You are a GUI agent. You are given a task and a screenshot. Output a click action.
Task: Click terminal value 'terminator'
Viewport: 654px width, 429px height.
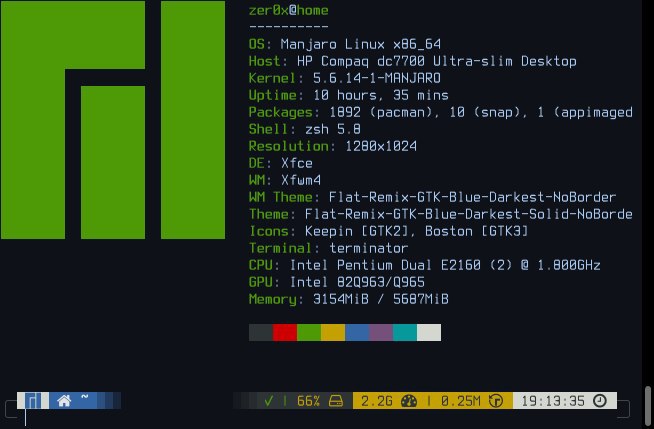(x=369, y=248)
